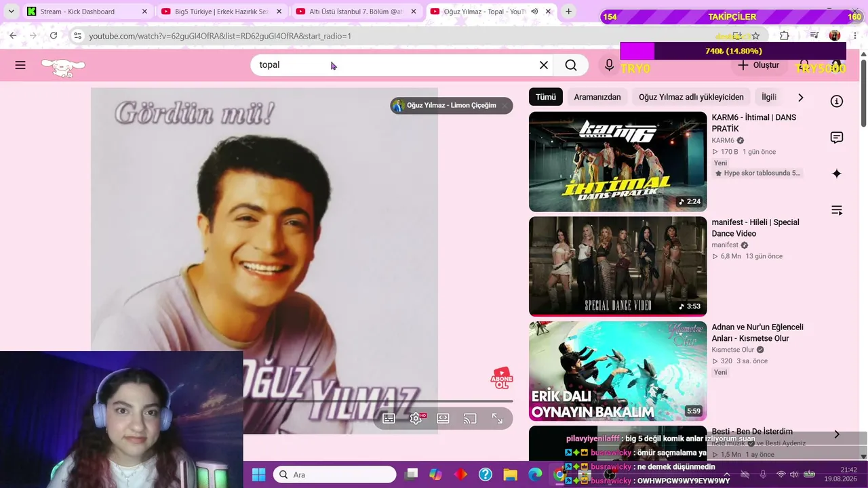View site information icon in address bar
This screenshot has height=488, width=868.
[77, 36]
